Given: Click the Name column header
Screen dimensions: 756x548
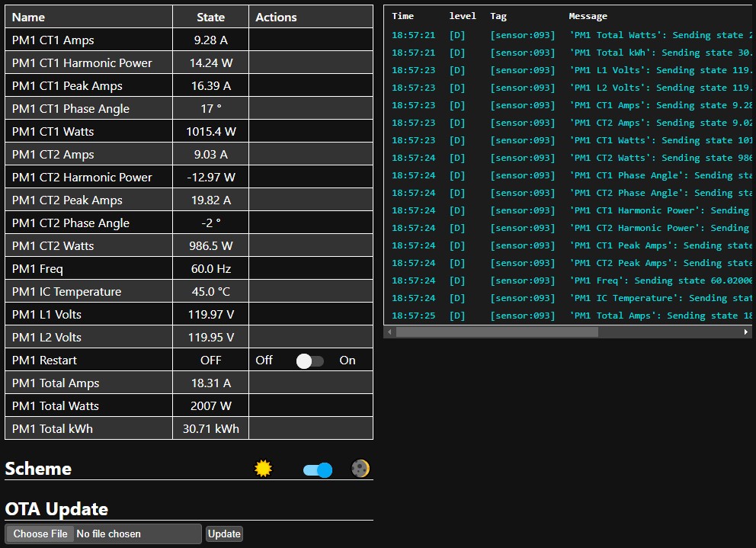Looking at the screenshot, I should coord(28,18).
